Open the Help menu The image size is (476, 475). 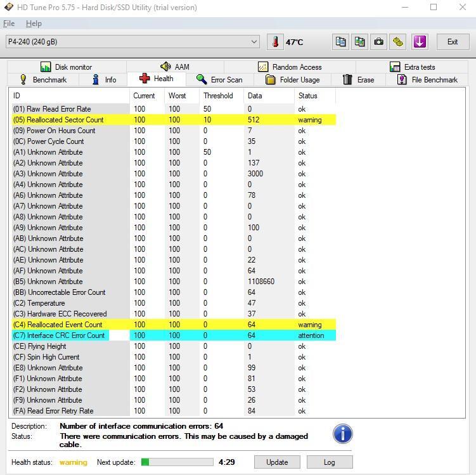[34, 23]
